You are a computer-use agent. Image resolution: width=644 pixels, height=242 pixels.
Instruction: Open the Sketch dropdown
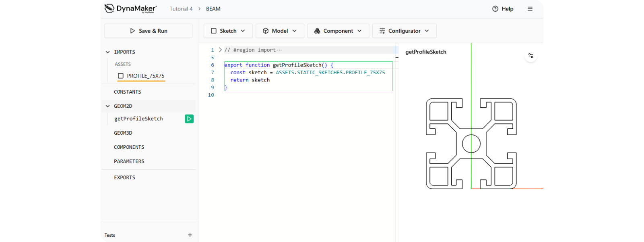(228, 31)
